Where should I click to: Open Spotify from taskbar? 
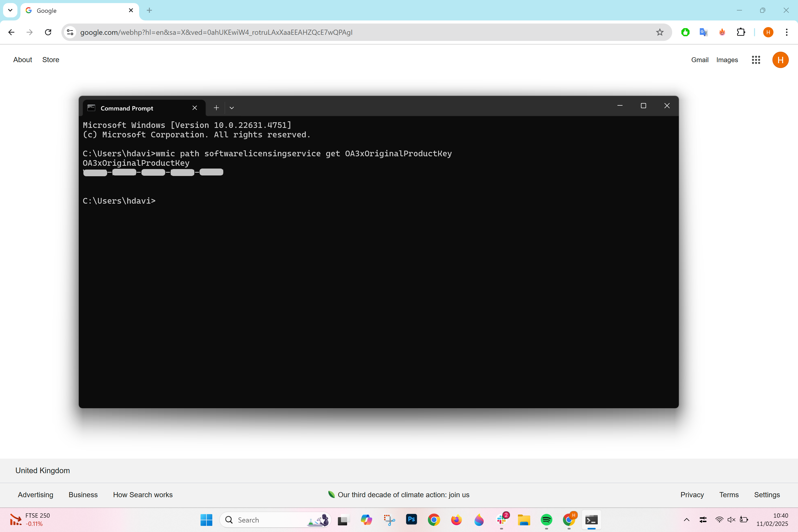click(x=547, y=520)
